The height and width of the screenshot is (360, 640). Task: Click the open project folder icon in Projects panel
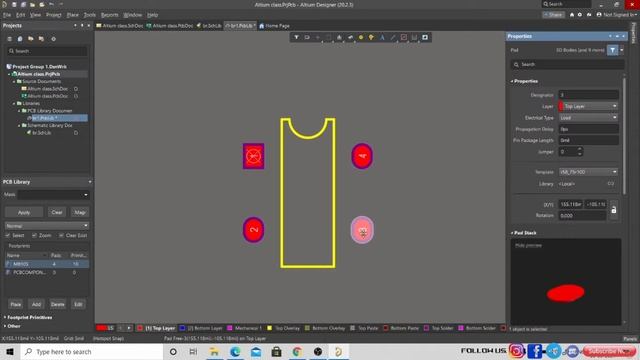[31, 39]
